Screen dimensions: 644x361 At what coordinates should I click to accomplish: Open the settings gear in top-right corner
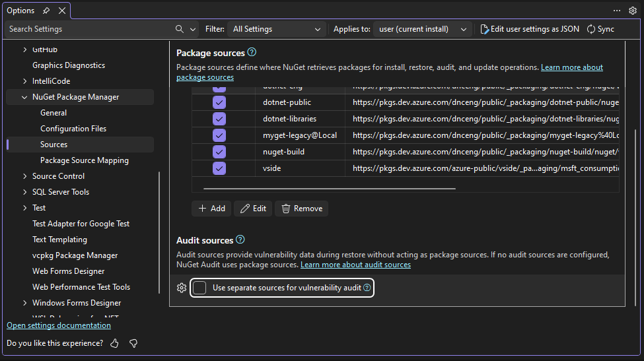[x=632, y=11]
